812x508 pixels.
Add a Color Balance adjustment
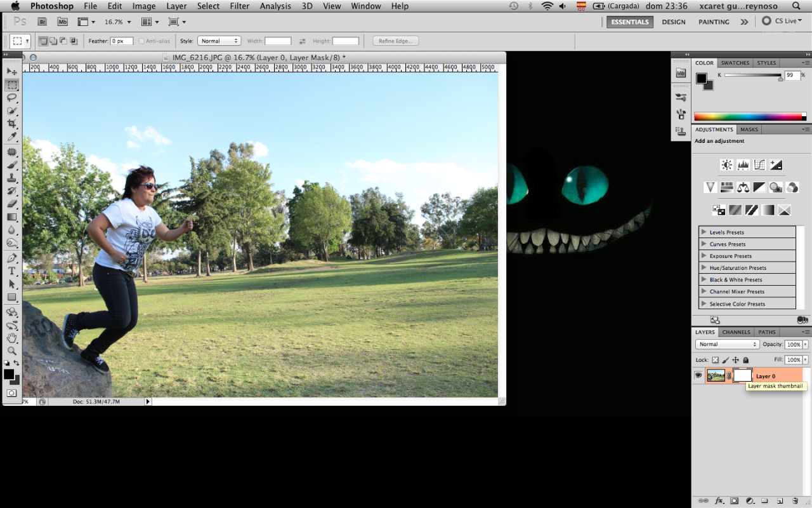[x=743, y=187]
